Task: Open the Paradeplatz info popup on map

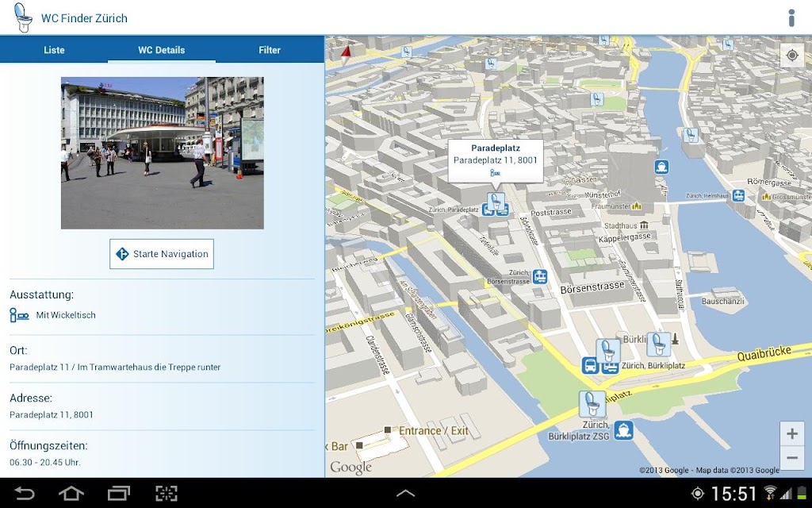Action: [496, 160]
